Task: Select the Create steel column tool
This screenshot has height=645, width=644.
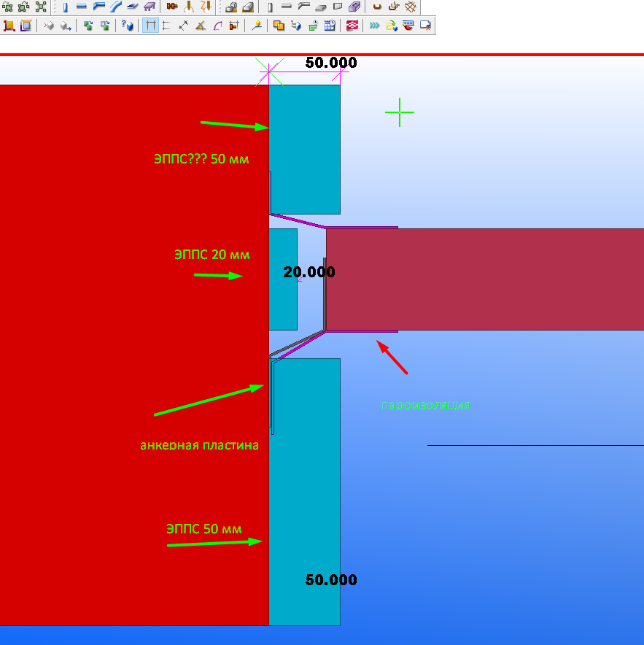Action: point(65,7)
